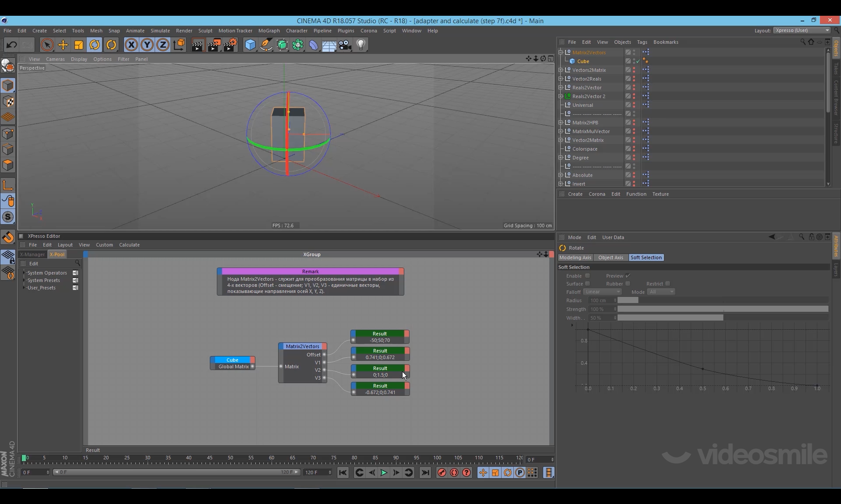Click the Undo arrow icon
Screen dimensions: 841x504
pyautogui.click(x=12, y=45)
